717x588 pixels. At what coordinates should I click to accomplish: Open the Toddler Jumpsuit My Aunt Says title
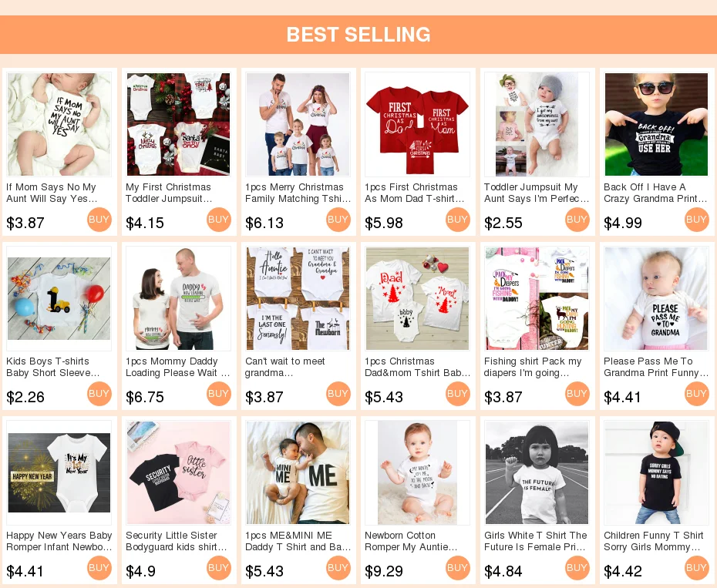point(537,193)
